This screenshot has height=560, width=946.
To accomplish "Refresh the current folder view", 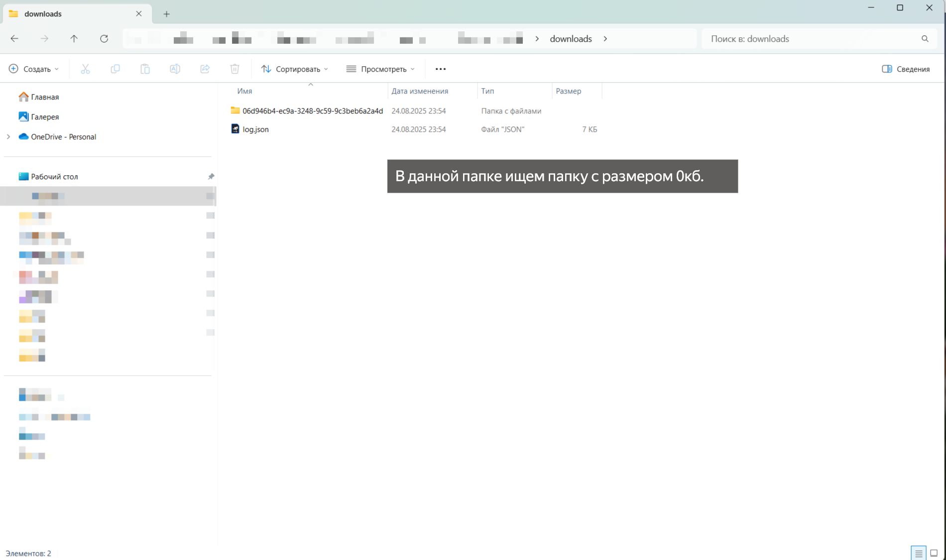I will coord(104,39).
